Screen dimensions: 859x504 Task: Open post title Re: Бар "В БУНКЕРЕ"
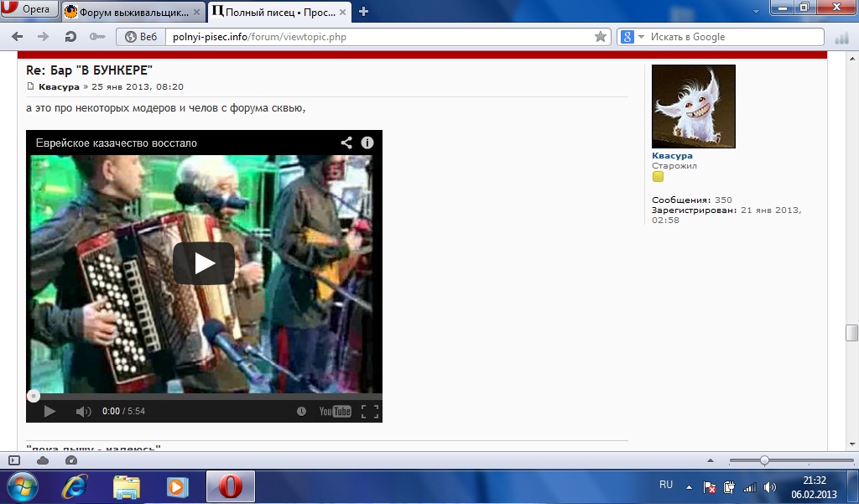tap(89, 70)
